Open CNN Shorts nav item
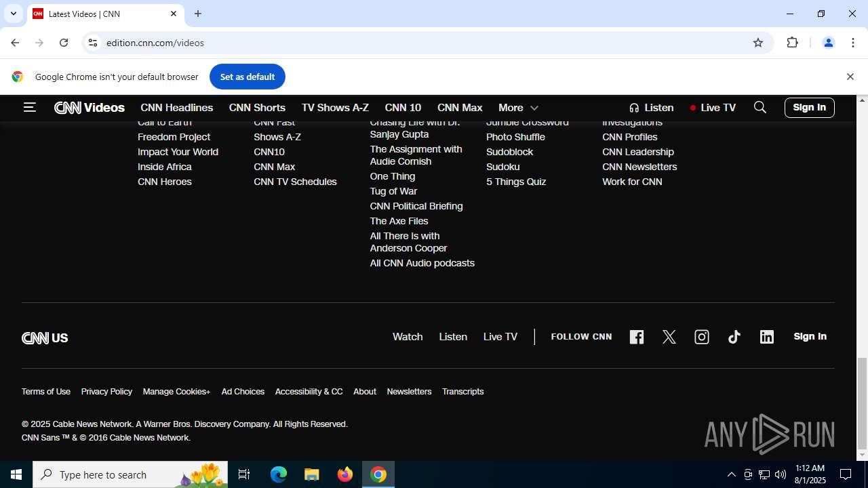868x488 pixels. (257, 108)
